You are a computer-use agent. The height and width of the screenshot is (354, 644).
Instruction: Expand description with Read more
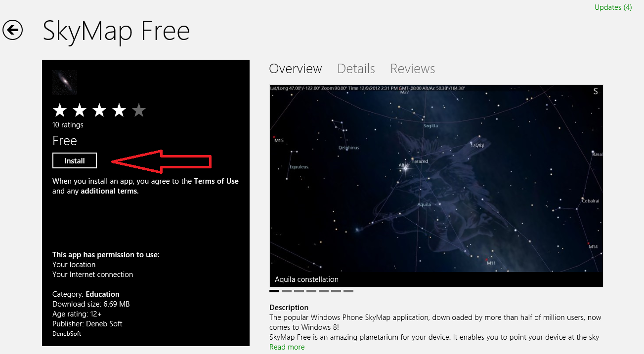coord(287,347)
